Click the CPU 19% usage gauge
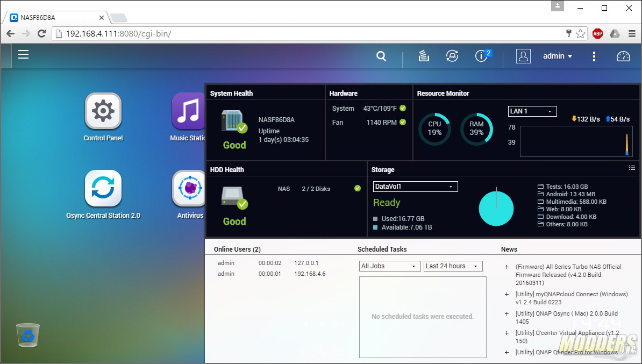Viewport: 642px width, 364px height. point(434,129)
